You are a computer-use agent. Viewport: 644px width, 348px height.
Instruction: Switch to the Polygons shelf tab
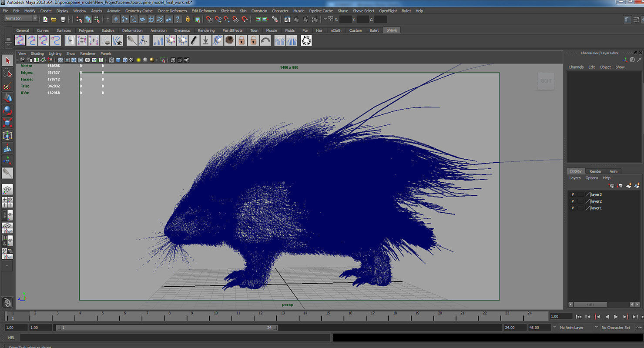[86, 30]
